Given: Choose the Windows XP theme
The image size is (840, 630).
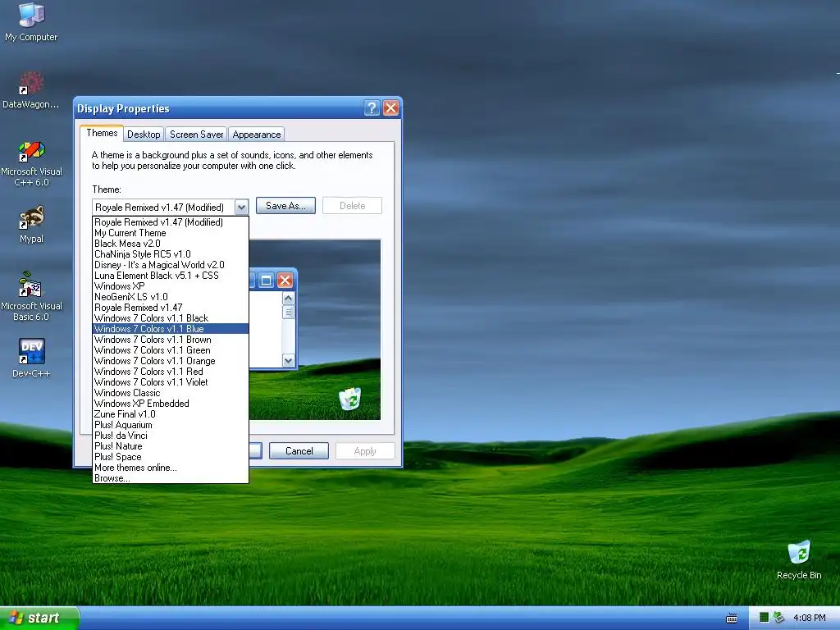Looking at the screenshot, I should [x=171, y=286].
